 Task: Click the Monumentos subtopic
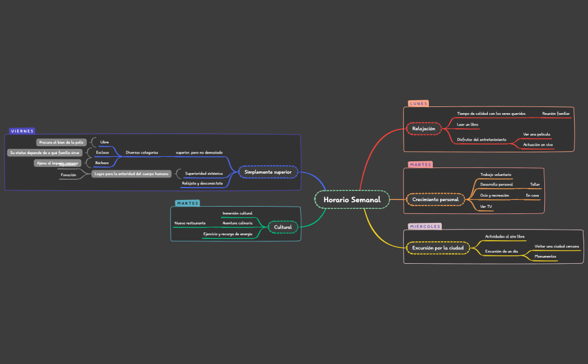click(x=545, y=256)
